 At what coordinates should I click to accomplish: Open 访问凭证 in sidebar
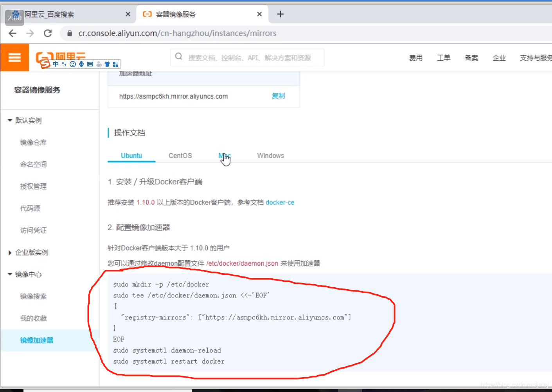[33, 230]
